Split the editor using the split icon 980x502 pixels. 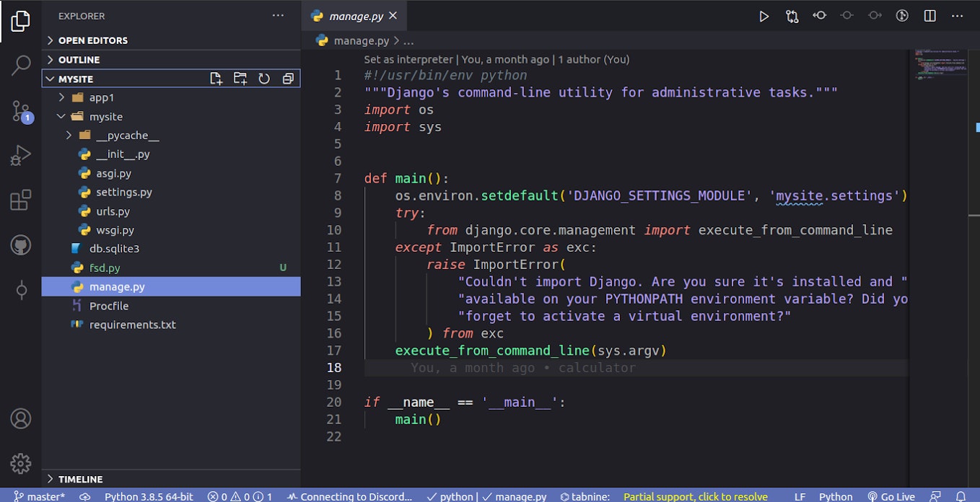[x=929, y=15]
